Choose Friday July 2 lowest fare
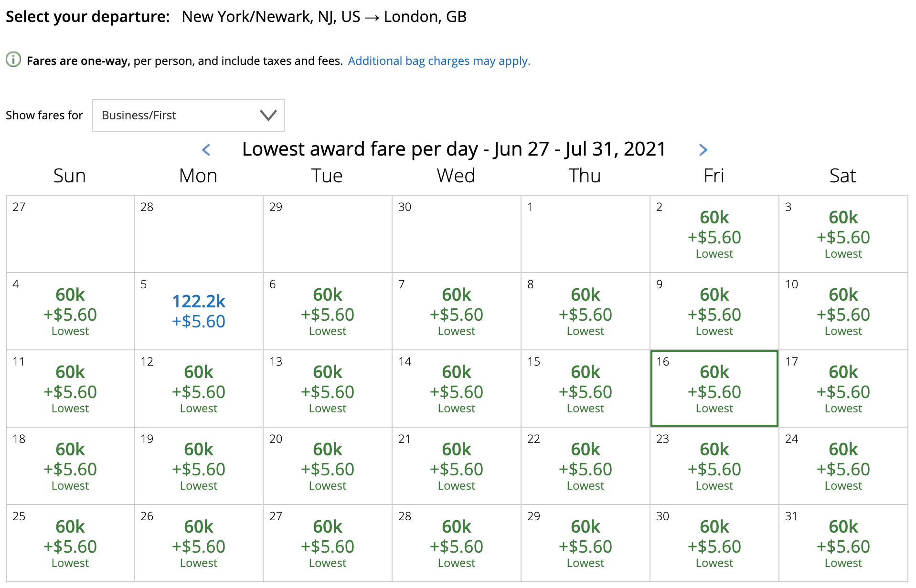916x588 pixels. pyautogui.click(x=714, y=234)
